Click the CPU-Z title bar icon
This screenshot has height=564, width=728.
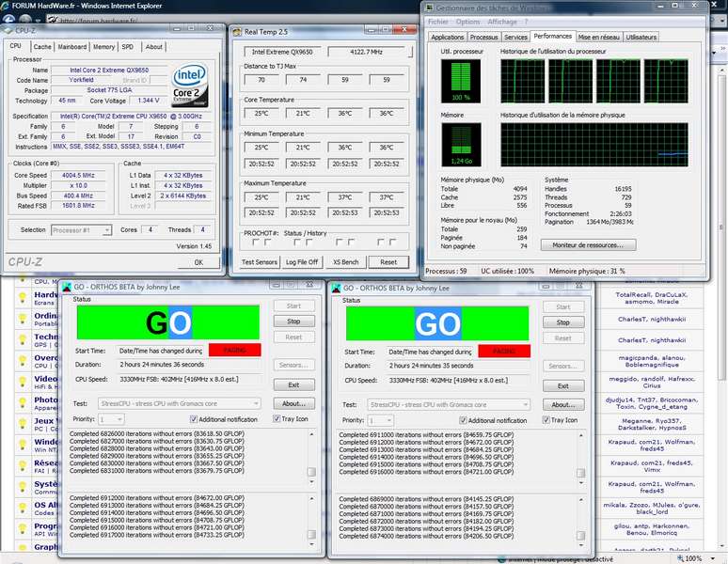coord(8,30)
